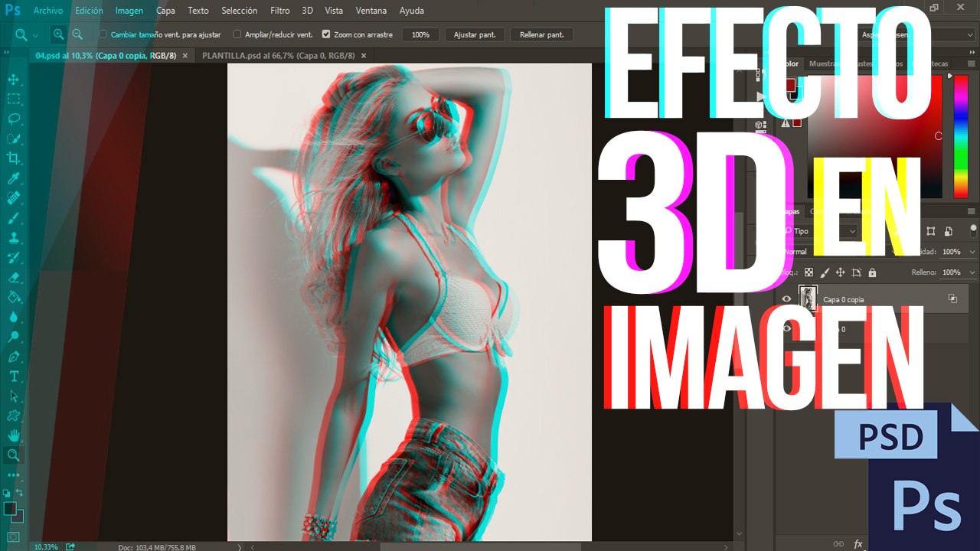Toggle Ampliar/reducir vent. checkbox

237,34
